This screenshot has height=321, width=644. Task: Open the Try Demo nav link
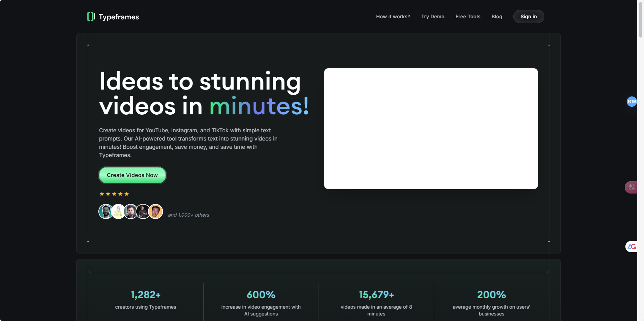point(432,17)
